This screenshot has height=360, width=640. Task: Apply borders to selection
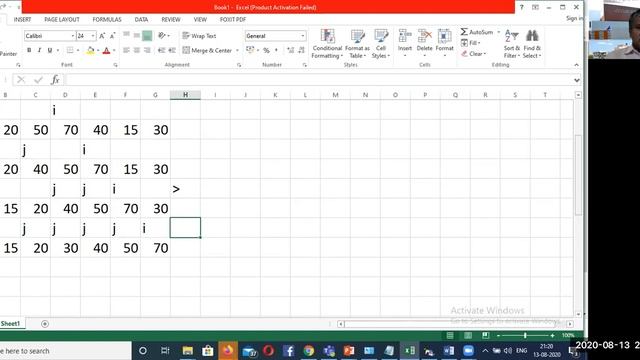pyautogui.click(x=70, y=50)
